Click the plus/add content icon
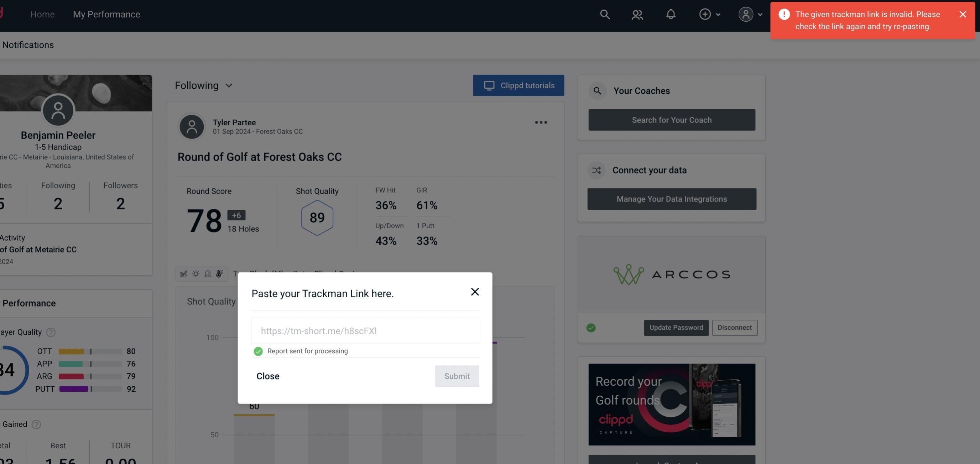 [x=704, y=14]
